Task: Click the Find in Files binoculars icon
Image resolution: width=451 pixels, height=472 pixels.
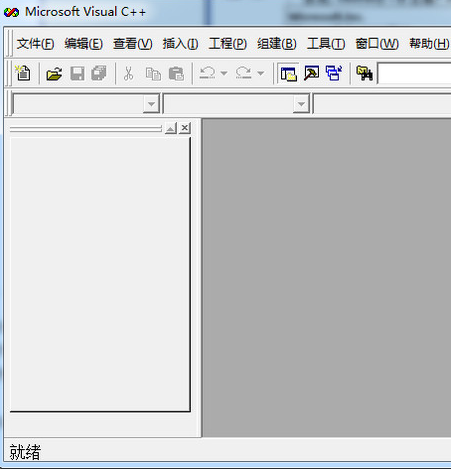Action: click(364, 73)
